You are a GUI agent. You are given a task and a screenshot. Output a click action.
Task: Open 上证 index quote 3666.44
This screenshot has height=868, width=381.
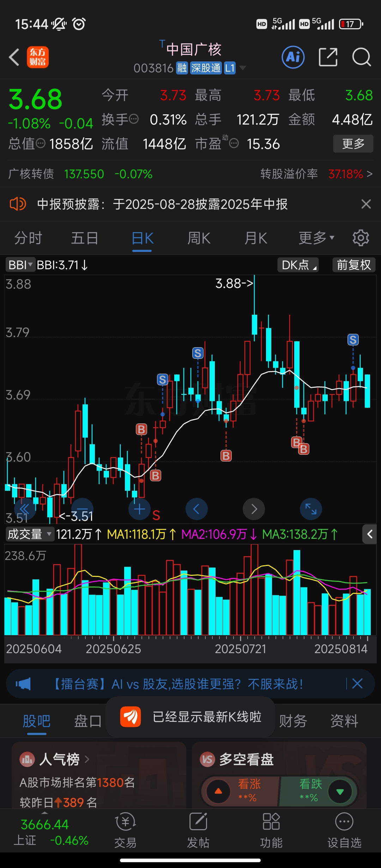(50, 832)
